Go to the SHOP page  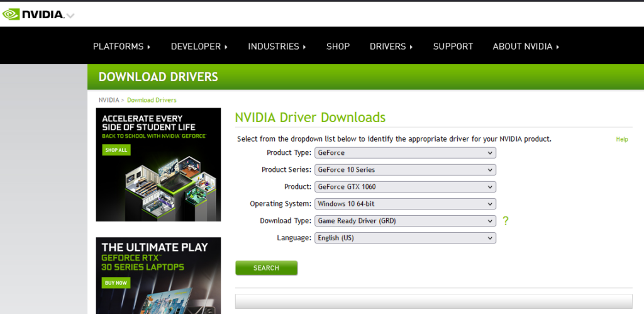coord(338,47)
